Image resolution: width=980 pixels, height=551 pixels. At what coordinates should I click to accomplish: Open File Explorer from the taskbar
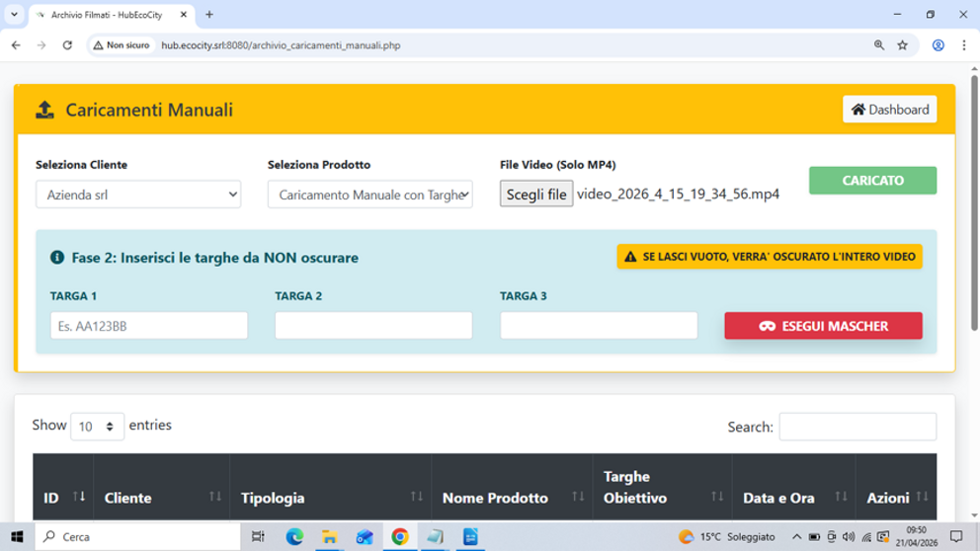pyautogui.click(x=329, y=536)
